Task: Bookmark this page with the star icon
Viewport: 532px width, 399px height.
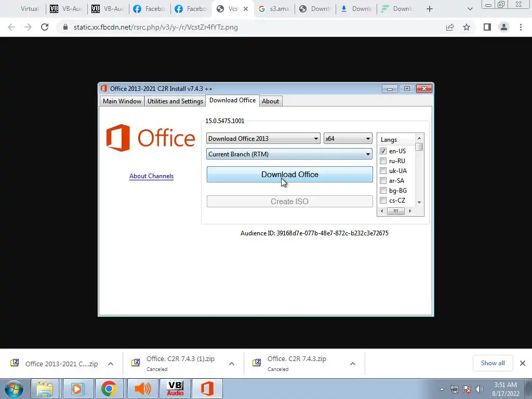Action: [x=467, y=27]
